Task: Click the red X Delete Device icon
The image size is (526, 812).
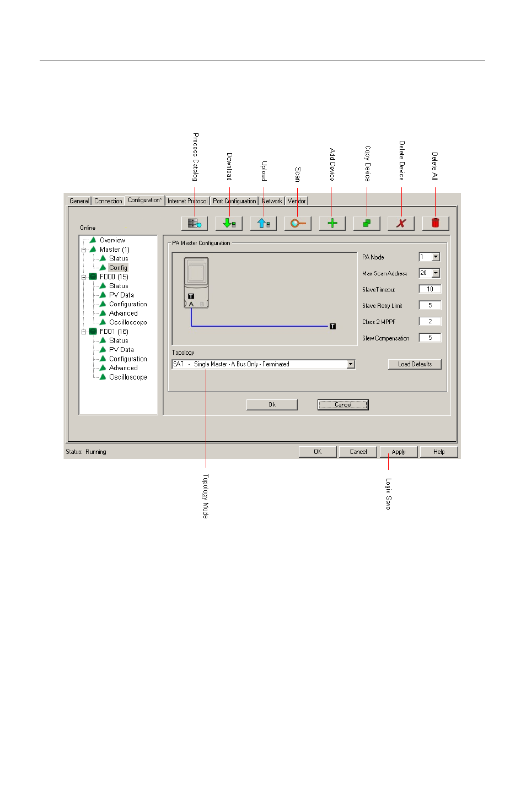Action: coord(401,223)
